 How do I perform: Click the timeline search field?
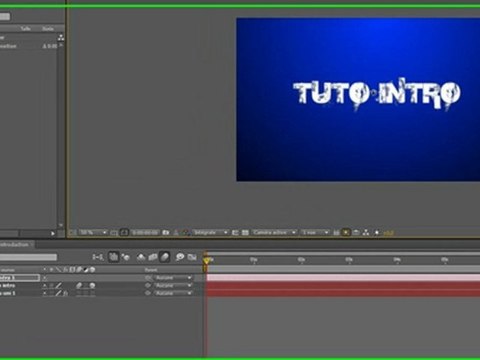28,257
